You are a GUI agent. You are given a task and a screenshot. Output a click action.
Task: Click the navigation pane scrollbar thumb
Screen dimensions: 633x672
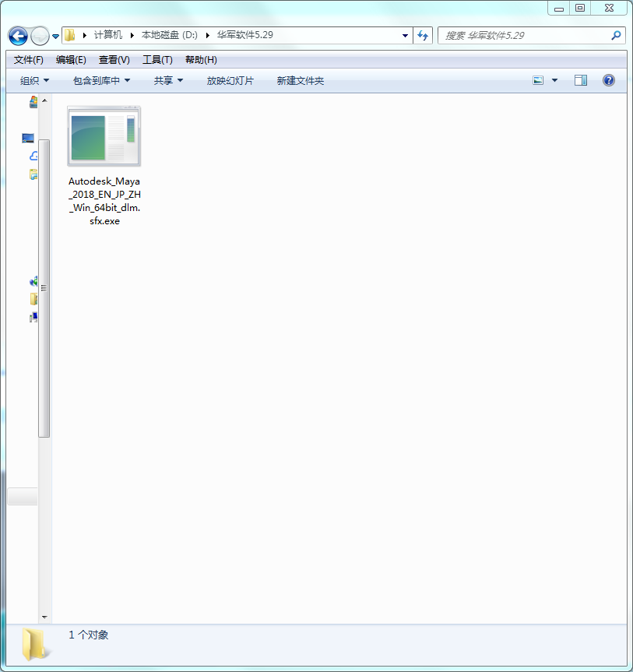(x=44, y=288)
